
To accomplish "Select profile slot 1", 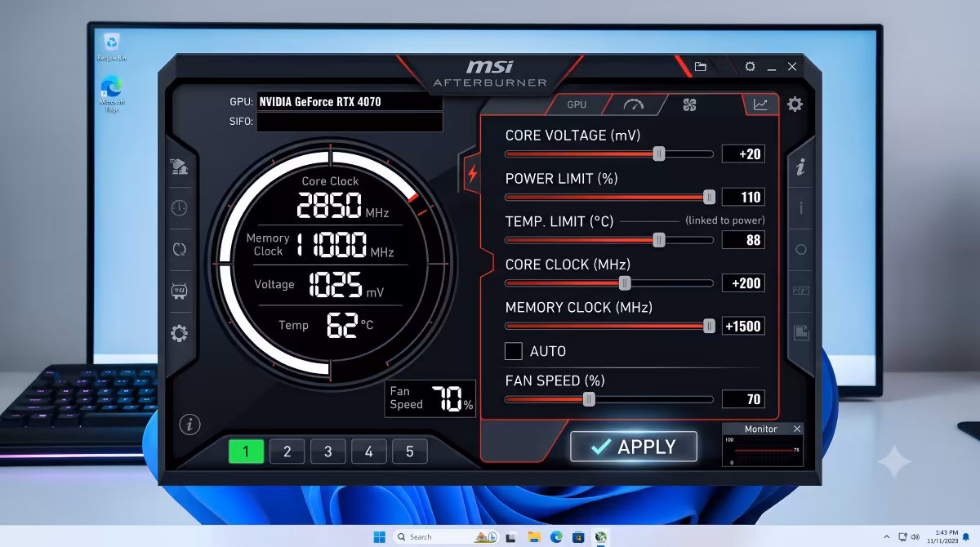I will (x=246, y=451).
